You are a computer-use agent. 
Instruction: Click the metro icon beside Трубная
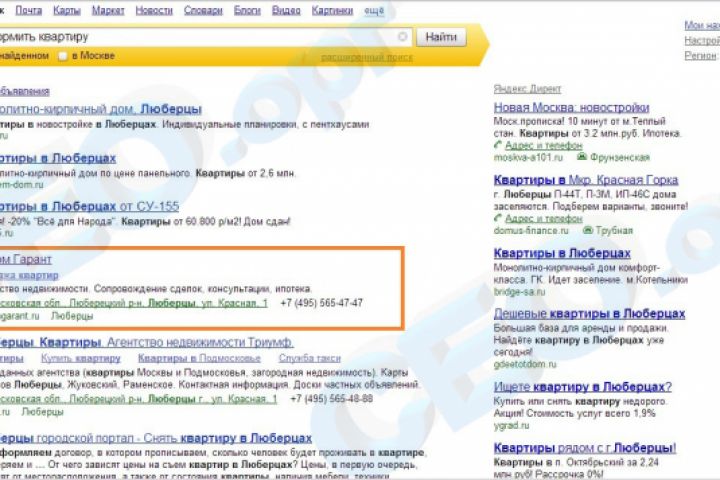point(588,230)
